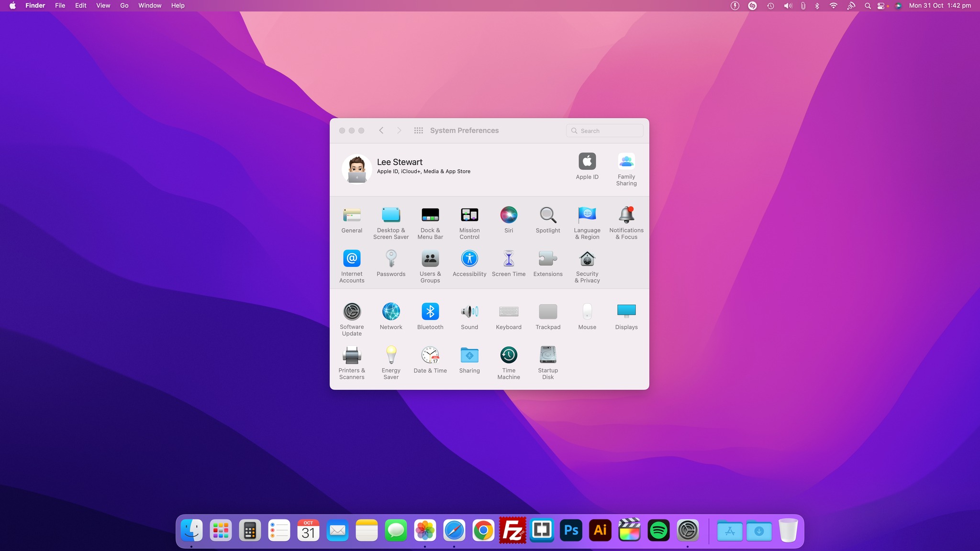The image size is (980, 551).
Task: Open the View menu
Action: point(103,6)
